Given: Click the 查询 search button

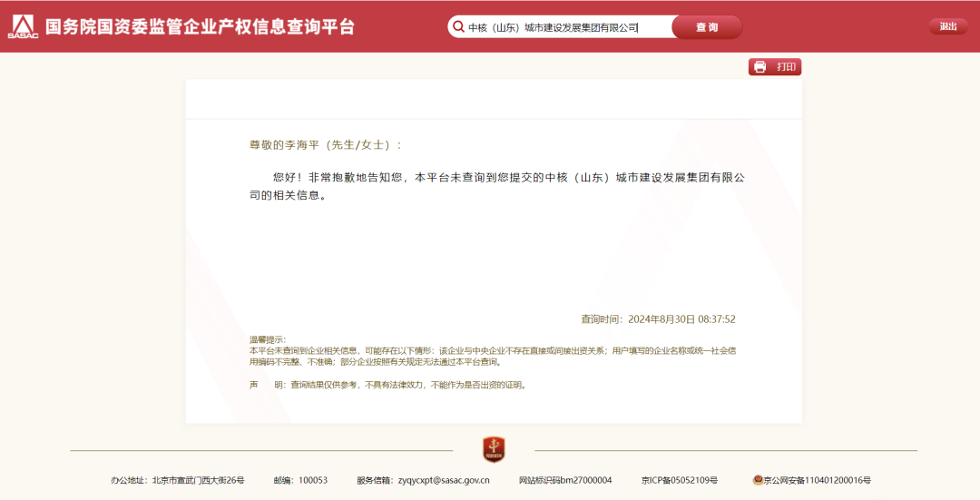Looking at the screenshot, I should (x=707, y=27).
